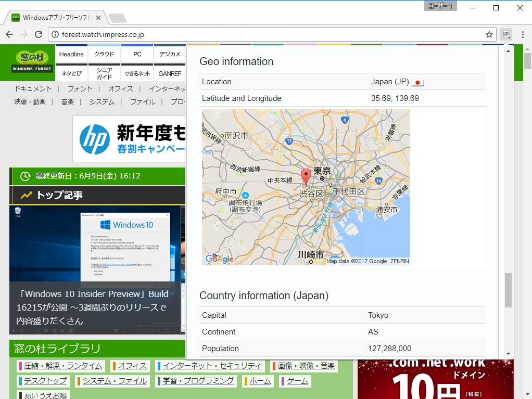This screenshot has width=532, height=399.
Task: Open the 窓の杜 Windows Forest logo
Action: (32, 62)
